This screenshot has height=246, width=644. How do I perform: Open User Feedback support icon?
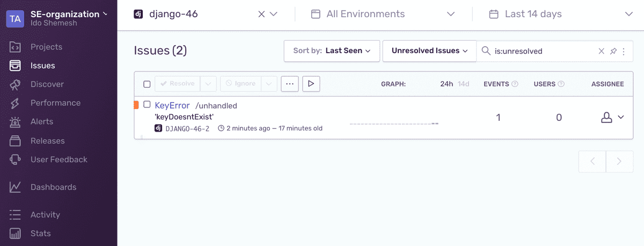tap(15, 160)
